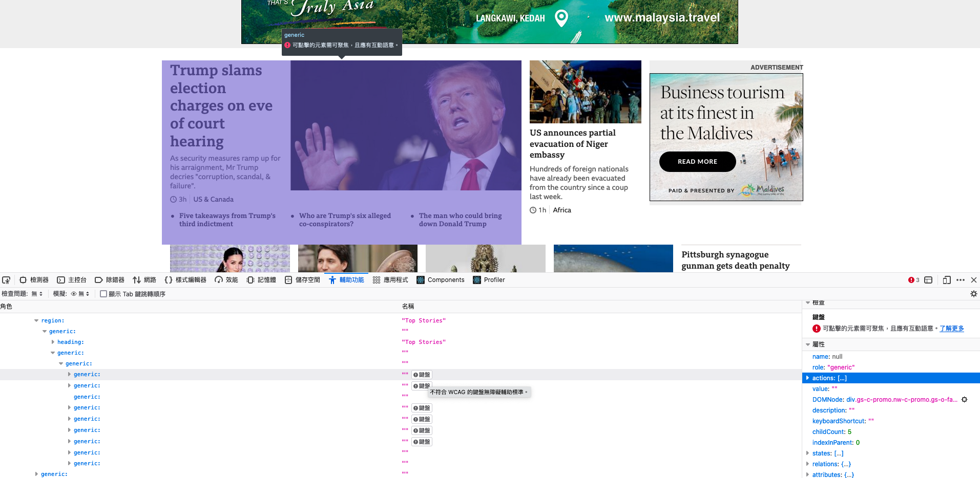Viewport: 980px width, 478px height.
Task: Select the description property row
Action: (x=891, y=410)
